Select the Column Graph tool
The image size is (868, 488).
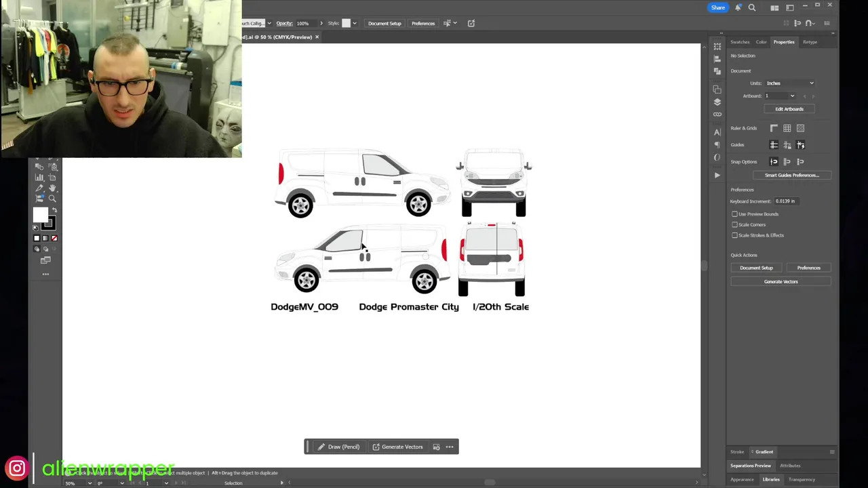39,178
